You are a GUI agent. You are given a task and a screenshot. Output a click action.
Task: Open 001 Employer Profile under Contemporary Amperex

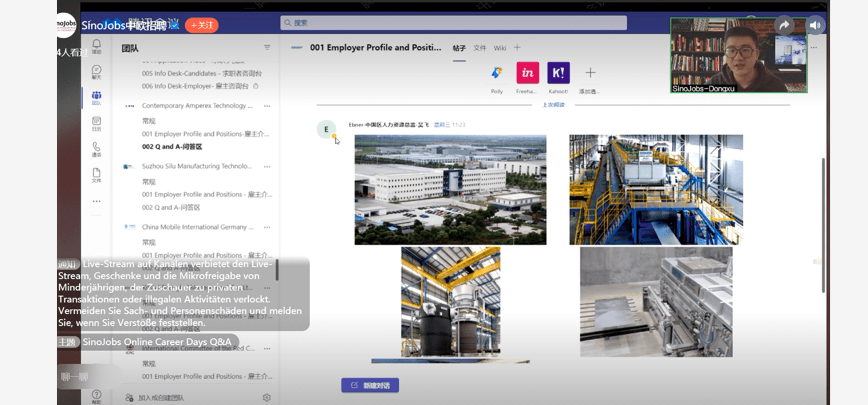(x=206, y=134)
